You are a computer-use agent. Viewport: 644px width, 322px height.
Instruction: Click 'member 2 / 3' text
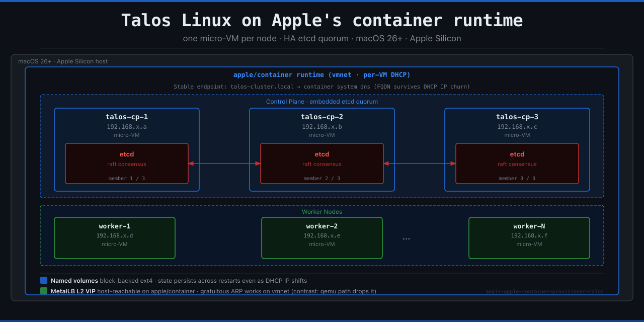322,179
